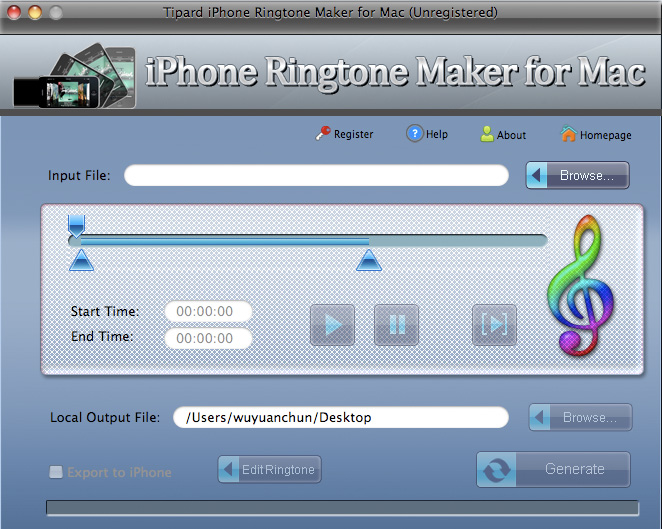Click the Register key icon
This screenshot has height=529, width=662.
click(x=323, y=134)
